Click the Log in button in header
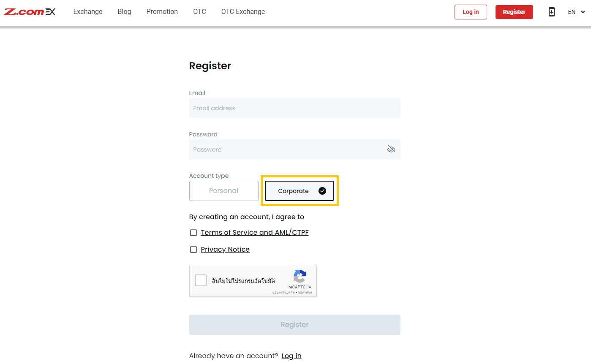 [471, 12]
